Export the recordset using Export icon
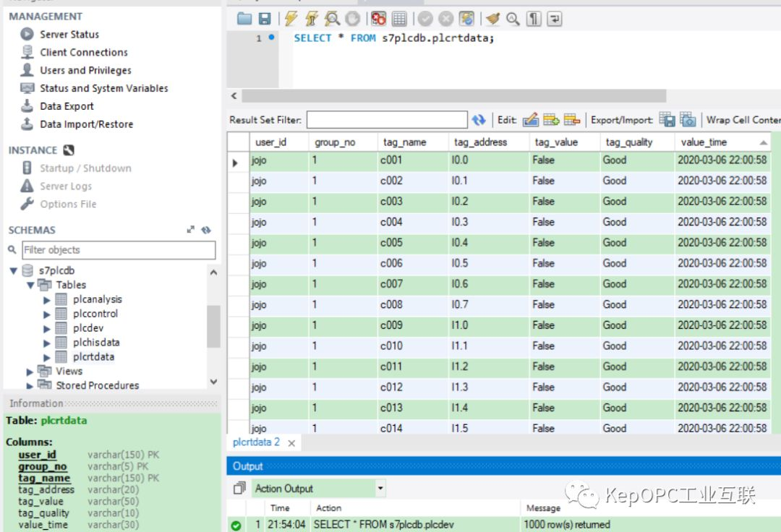This screenshot has height=532, width=781. click(665, 119)
